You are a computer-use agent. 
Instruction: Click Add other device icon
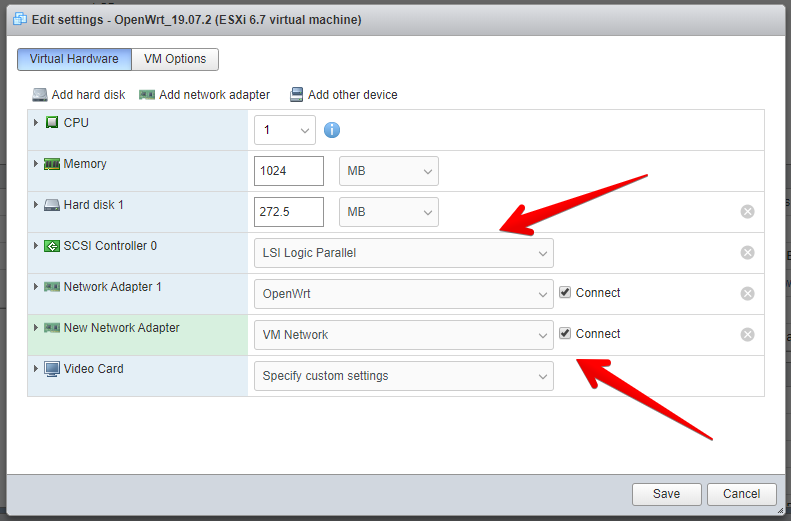pyautogui.click(x=296, y=95)
